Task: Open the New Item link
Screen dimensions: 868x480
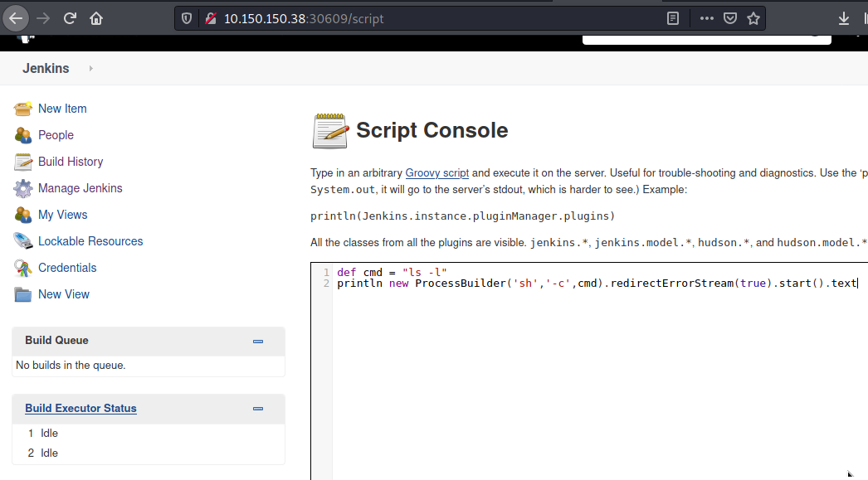Action: (62, 109)
